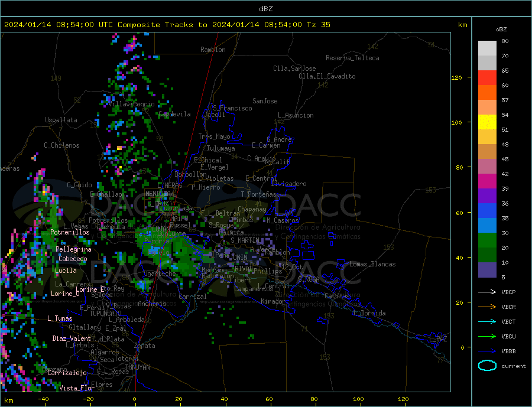Click the 'Tz 35' label in the header
Viewport: 532px width, 407px height.
pos(318,25)
